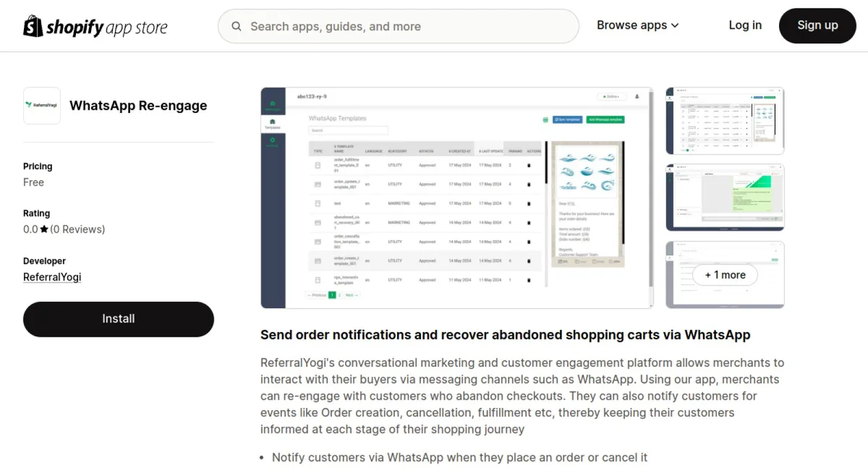Click the Sign up button
Image resolution: width=868 pixels, height=470 pixels.
(x=817, y=25)
